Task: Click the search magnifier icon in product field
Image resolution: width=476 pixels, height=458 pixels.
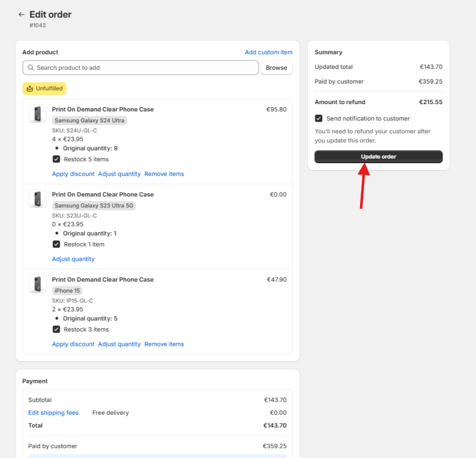Action: click(x=31, y=68)
